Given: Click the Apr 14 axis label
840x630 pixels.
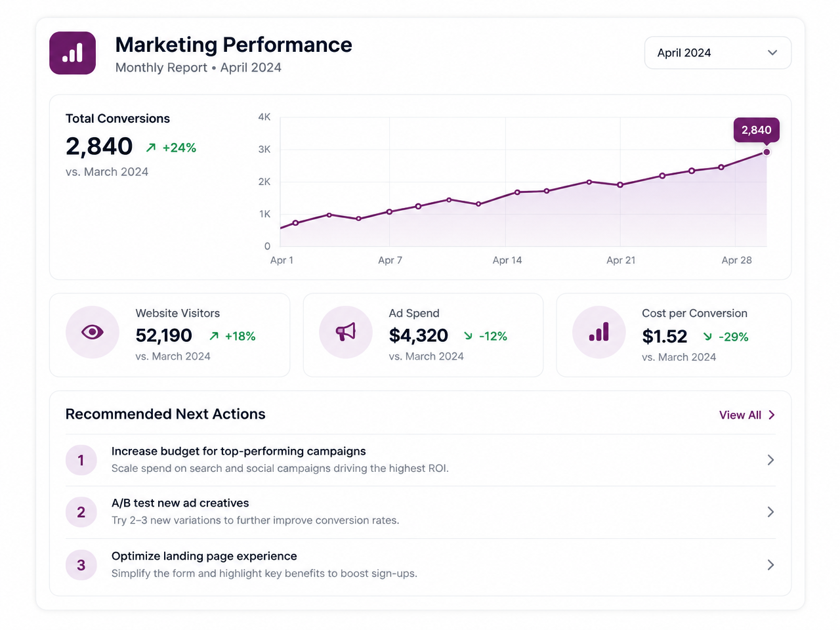Looking at the screenshot, I should click(507, 260).
